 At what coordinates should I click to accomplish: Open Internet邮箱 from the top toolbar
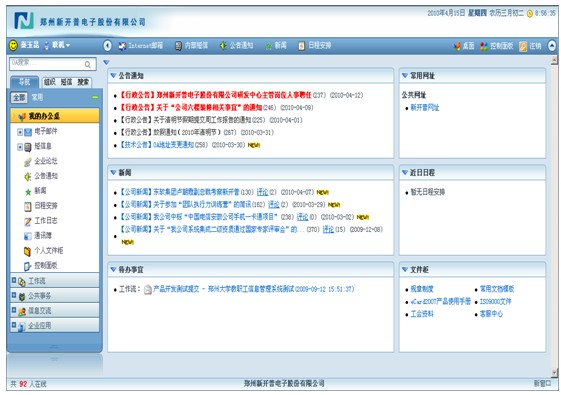click(141, 45)
